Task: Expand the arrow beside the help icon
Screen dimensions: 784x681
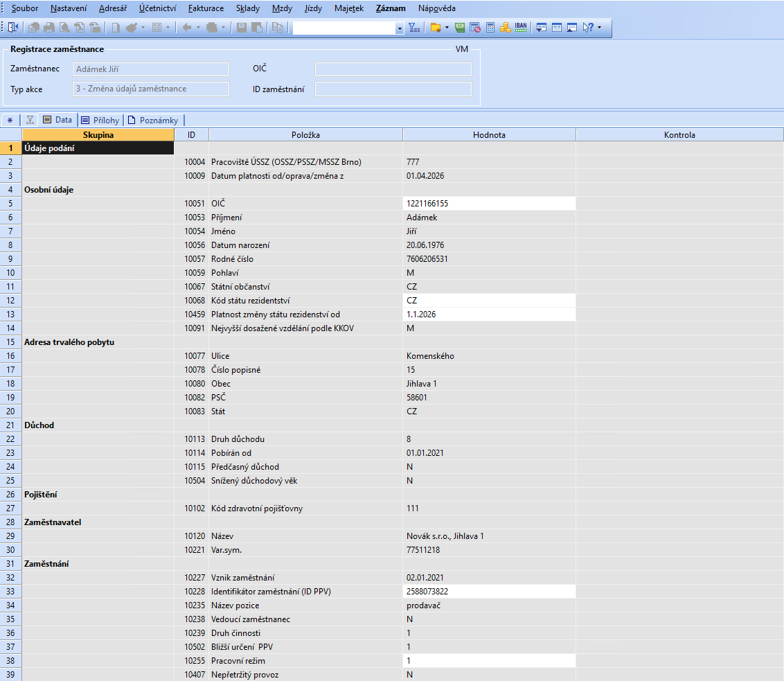Action: click(599, 28)
